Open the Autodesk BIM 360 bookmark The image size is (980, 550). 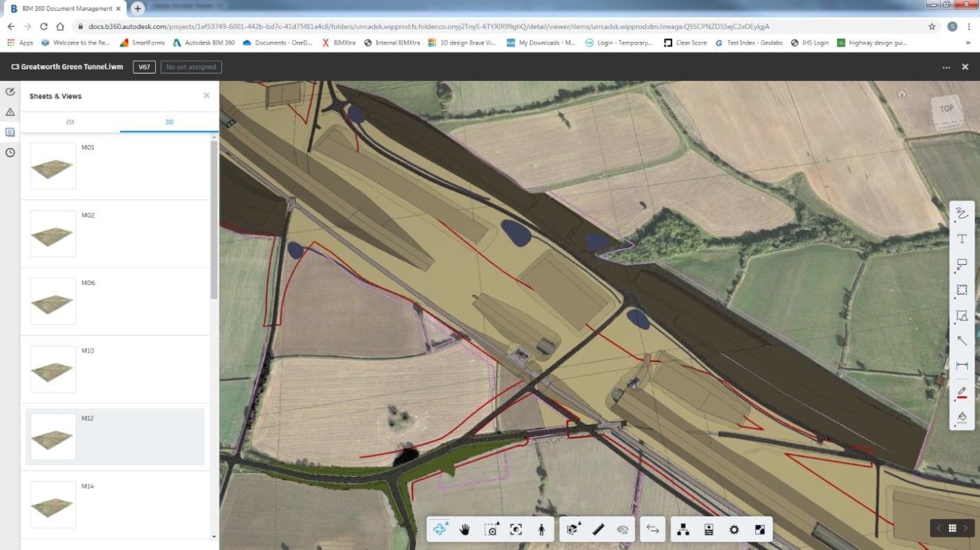pos(204,43)
